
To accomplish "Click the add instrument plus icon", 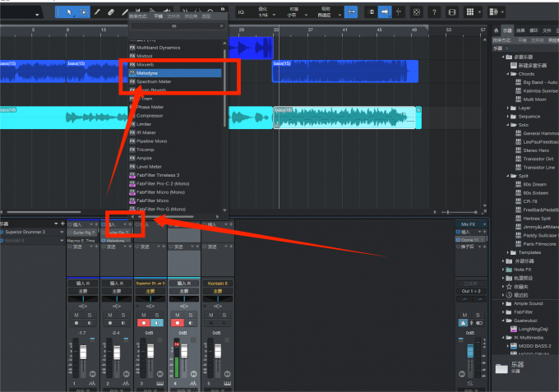I will pos(55,224).
